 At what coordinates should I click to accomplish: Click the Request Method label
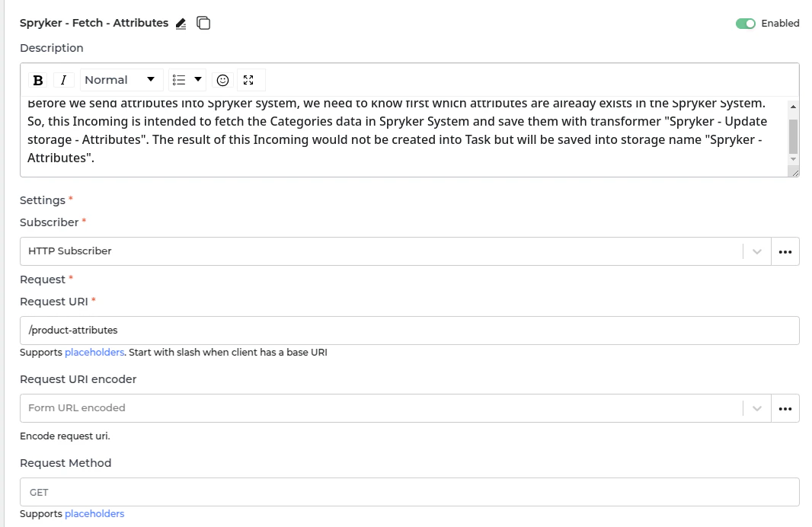66,463
